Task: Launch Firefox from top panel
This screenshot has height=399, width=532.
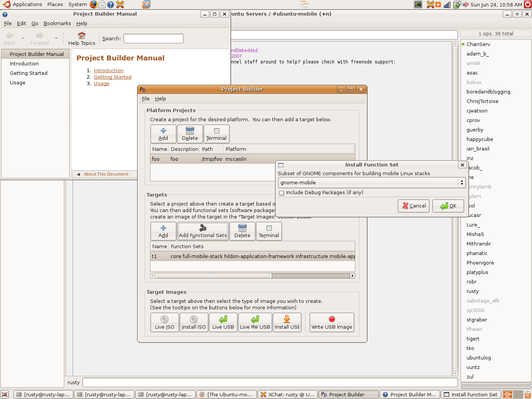Action: coord(93,5)
